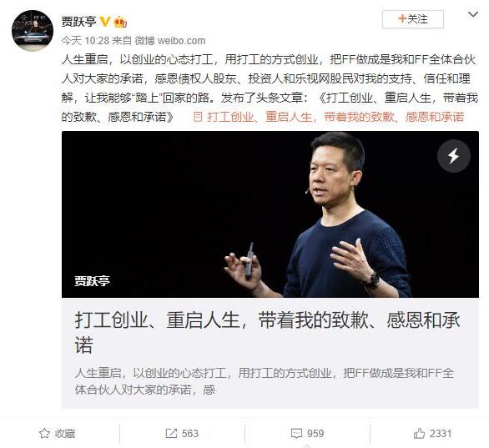Click the 收藏 label text

65,434
